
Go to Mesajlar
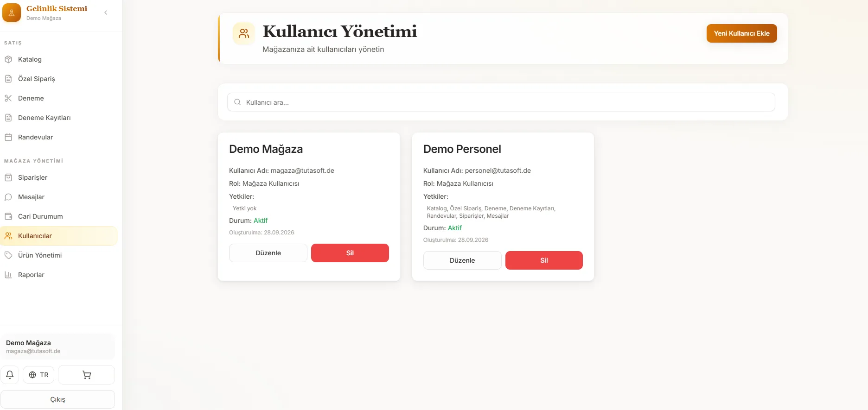click(58, 197)
